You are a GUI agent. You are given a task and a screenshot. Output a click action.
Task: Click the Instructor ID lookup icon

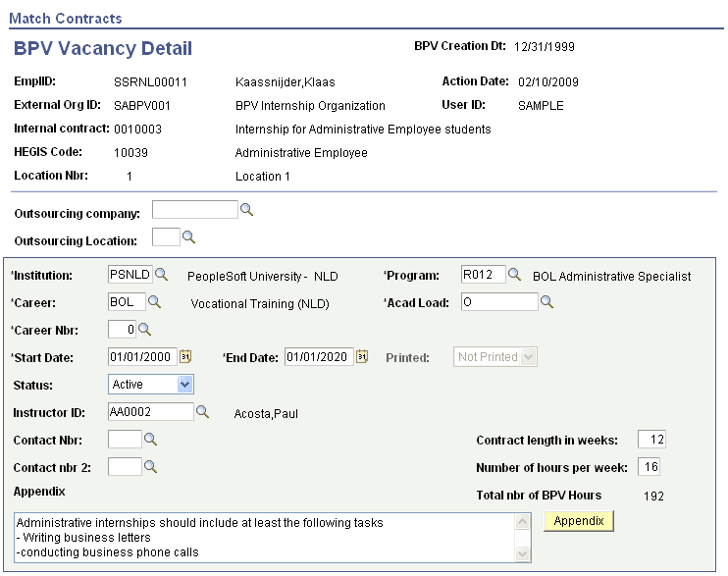[202, 411]
